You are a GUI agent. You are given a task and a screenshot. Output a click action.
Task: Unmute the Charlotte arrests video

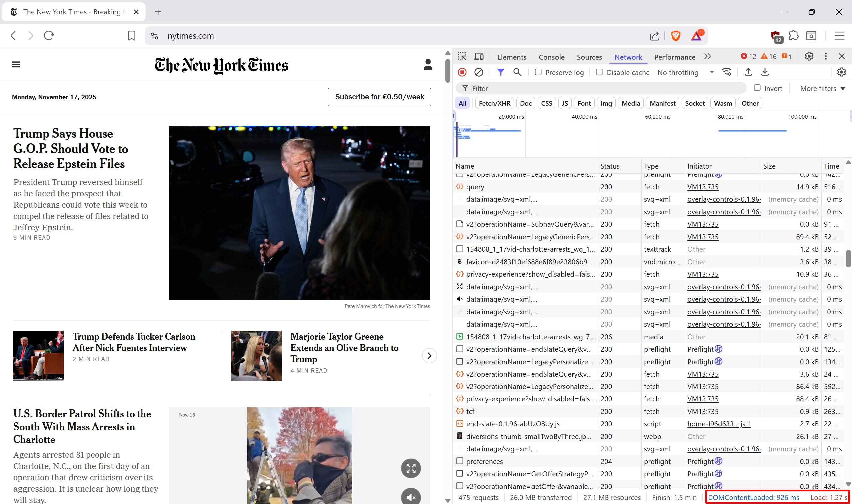(411, 497)
